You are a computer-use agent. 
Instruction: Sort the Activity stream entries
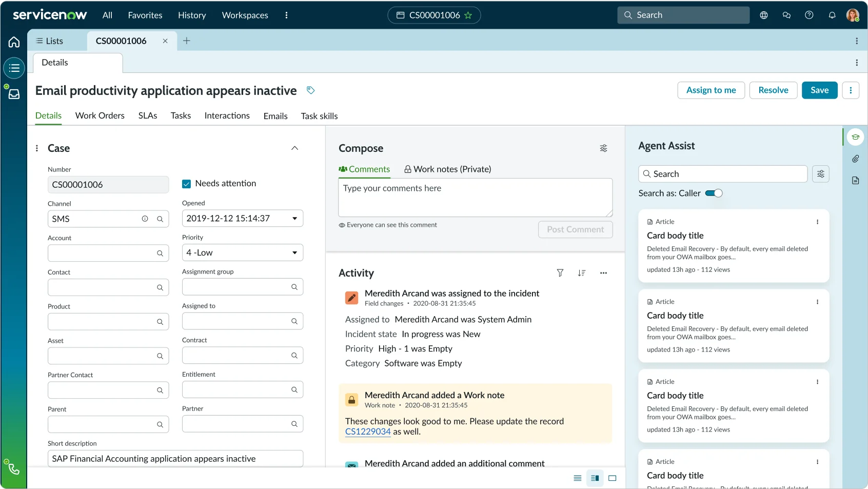coord(581,273)
